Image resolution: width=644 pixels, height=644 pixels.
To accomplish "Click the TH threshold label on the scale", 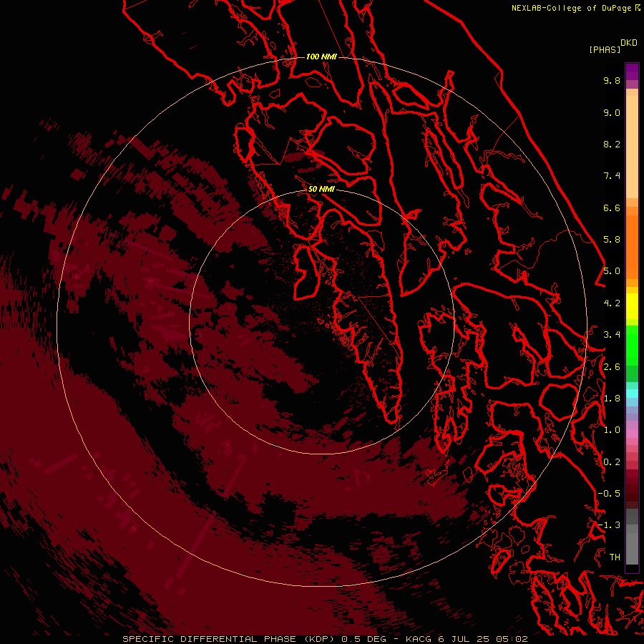I will coord(615,557).
